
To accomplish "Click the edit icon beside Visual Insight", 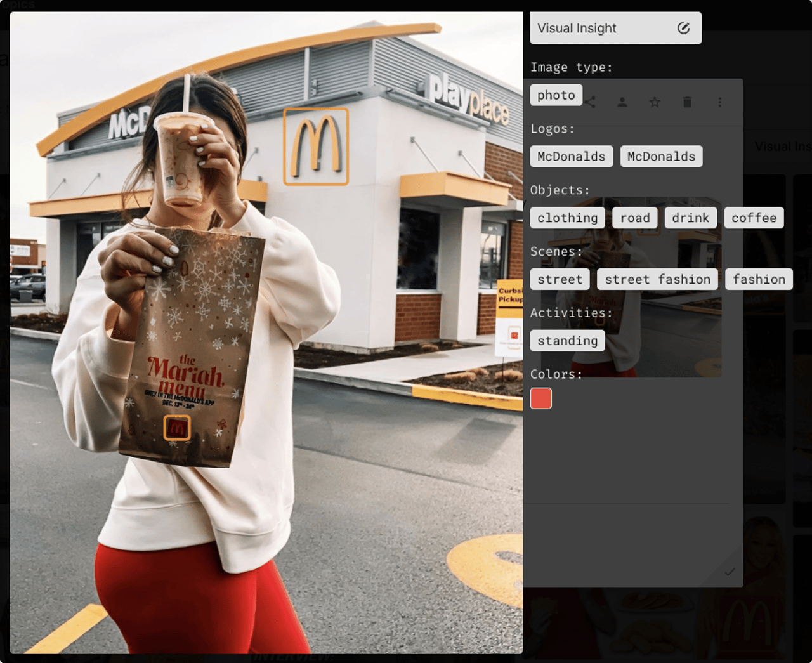I will coord(683,28).
